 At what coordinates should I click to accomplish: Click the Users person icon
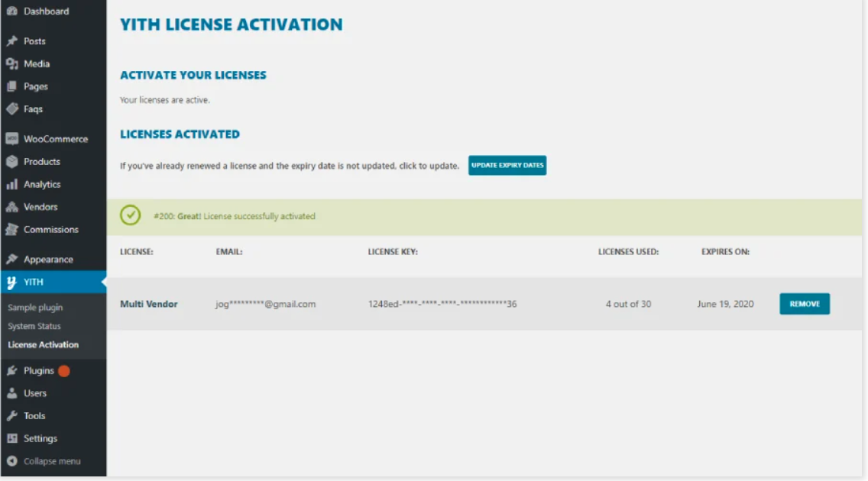pos(11,393)
